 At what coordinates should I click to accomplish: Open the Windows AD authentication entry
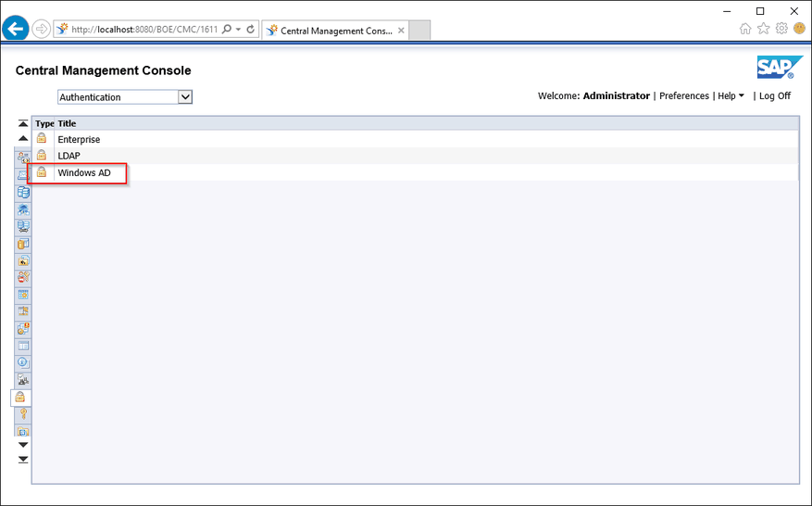84,172
